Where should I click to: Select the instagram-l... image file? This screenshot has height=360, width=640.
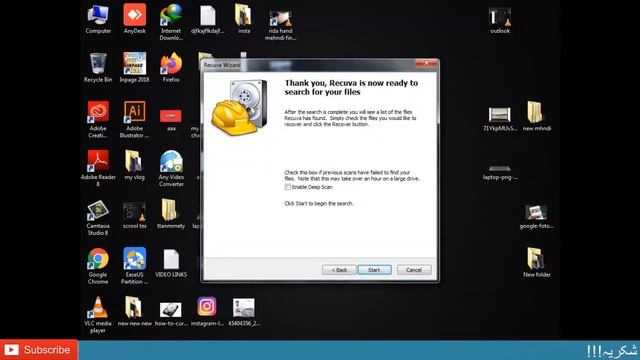207,311
